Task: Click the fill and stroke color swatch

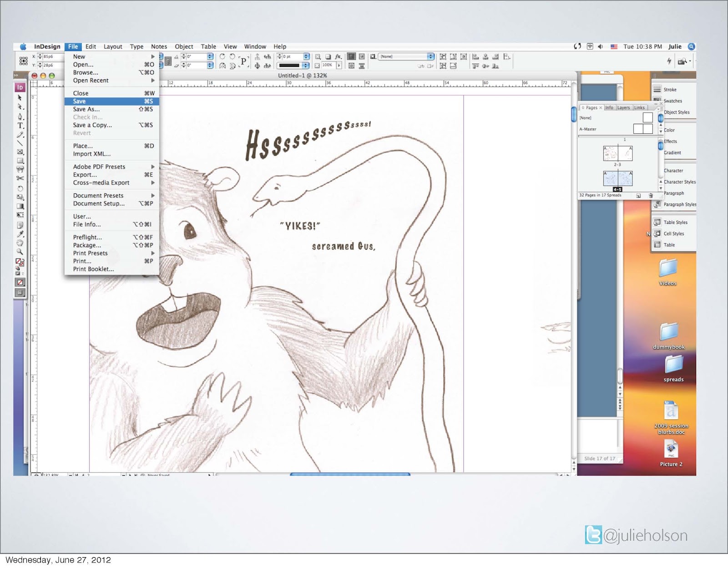Action: pyautogui.click(x=20, y=262)
